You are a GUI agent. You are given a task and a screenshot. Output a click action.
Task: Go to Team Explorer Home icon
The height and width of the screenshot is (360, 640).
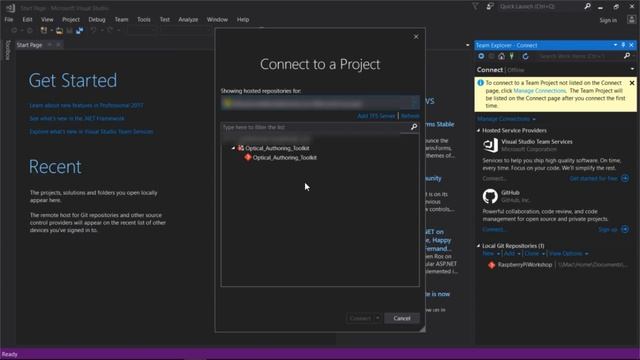pos(501,56)
